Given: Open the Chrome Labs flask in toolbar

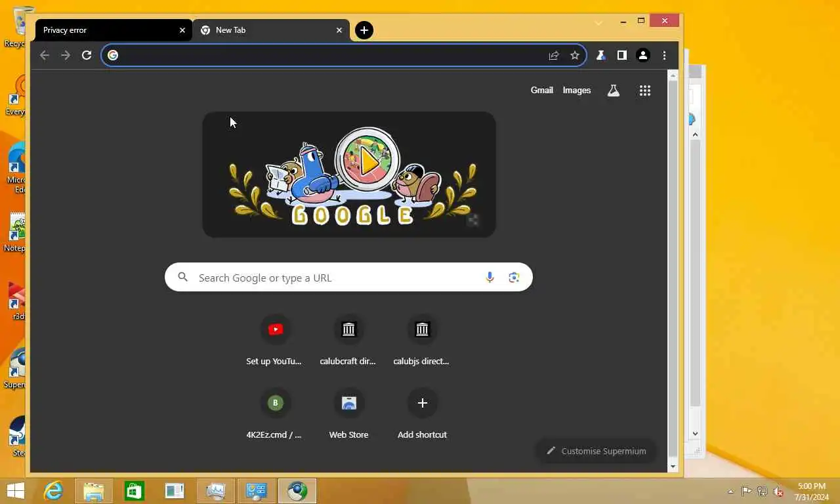Looking at the screenshot, I should pos(600,55).
